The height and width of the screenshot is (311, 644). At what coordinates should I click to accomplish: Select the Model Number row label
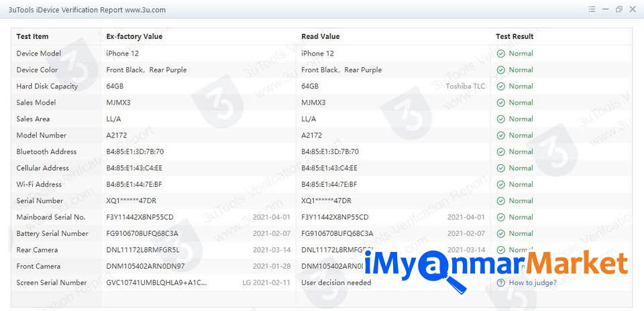click(41, 135)
